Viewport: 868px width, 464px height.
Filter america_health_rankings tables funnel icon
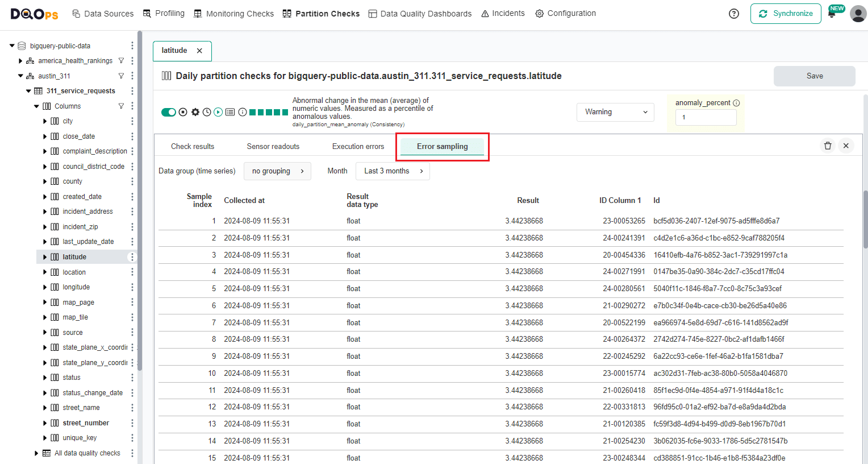pos(121,61)
